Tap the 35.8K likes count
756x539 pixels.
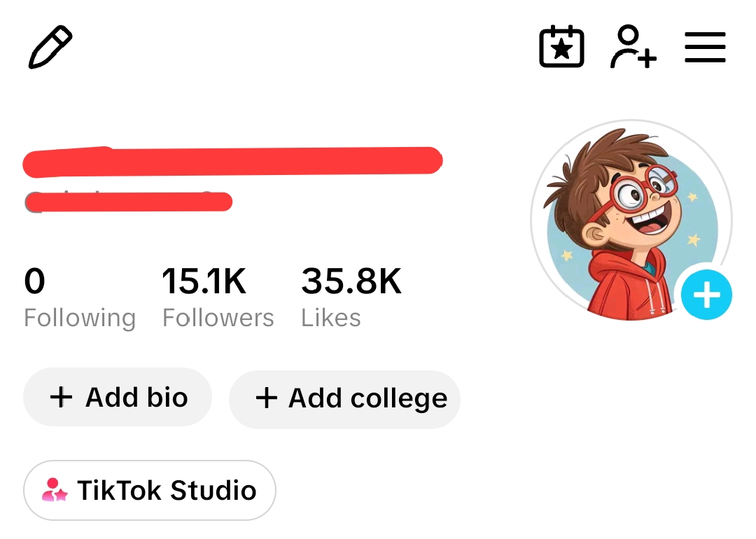[351, 281]
